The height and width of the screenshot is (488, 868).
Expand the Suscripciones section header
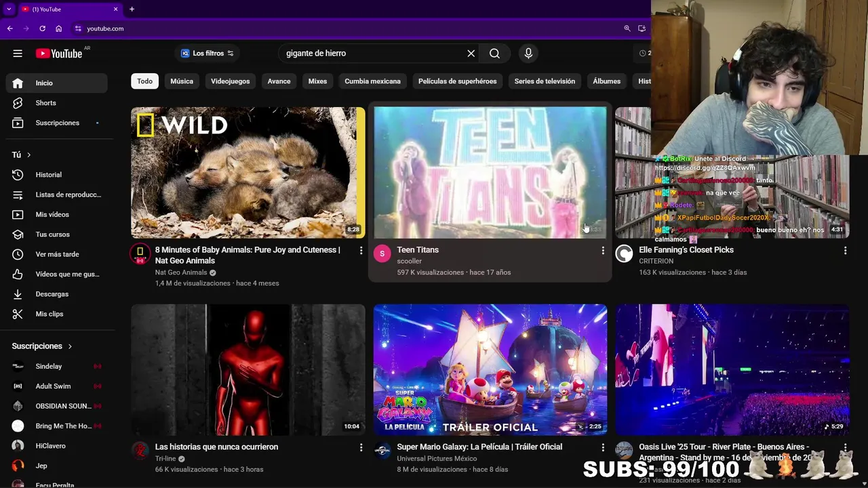[x=42, y=346]
